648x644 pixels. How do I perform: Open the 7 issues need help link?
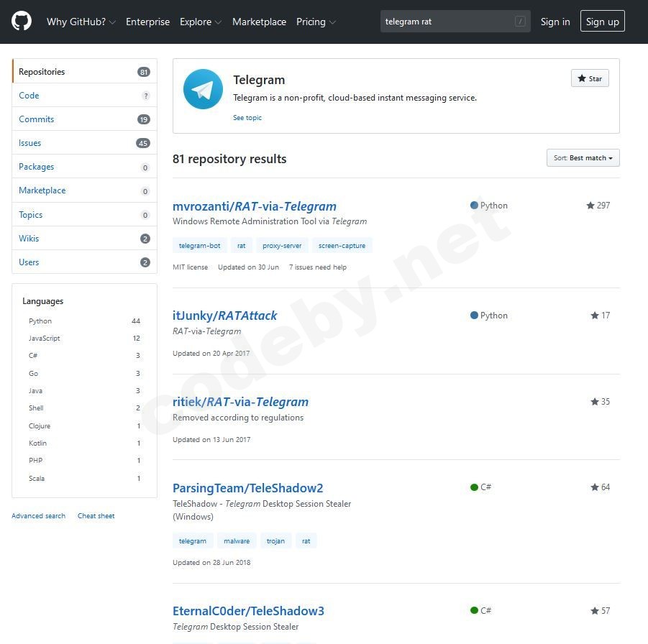pos(318,267)
